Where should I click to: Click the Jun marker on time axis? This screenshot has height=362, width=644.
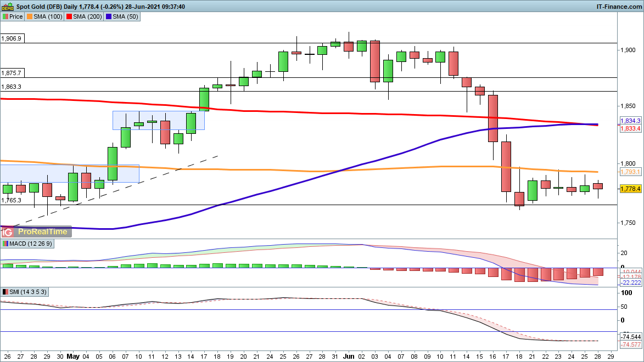[x=348, y=355]
